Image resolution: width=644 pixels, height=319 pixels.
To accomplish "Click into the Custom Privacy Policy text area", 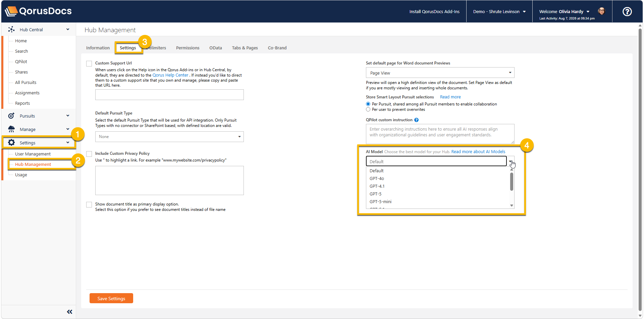I will coord(169,180).
